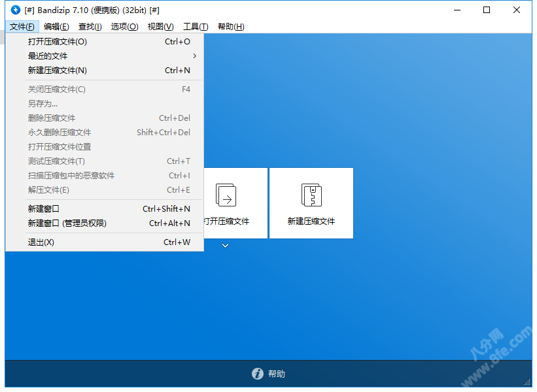Select 测试压缩文件(T) menu entry

pos(105,161)
